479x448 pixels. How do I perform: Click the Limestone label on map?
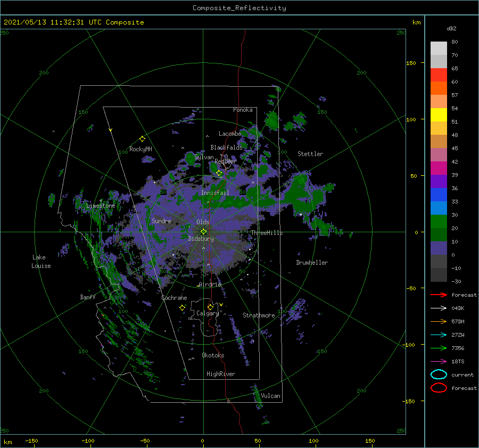(x=101, y=206)
